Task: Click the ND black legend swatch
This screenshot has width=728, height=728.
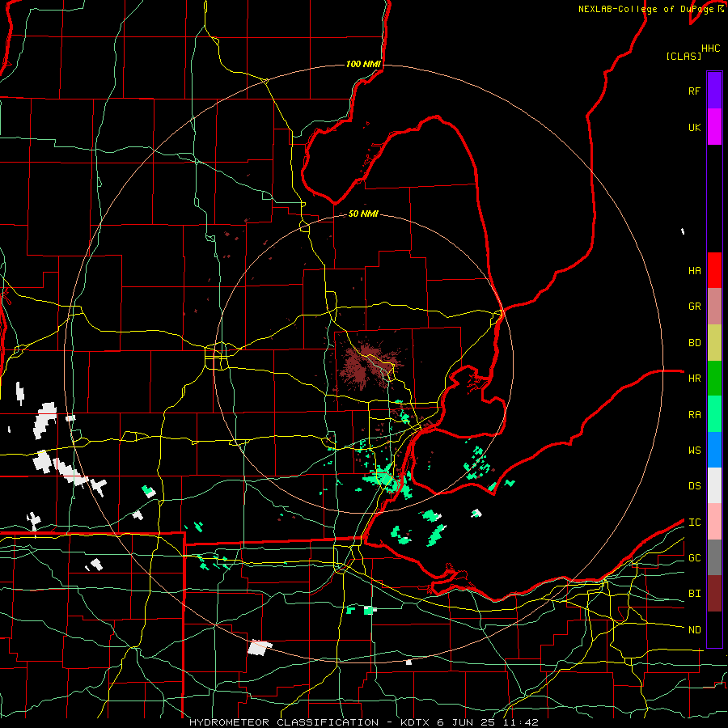Action: point(714,629)
